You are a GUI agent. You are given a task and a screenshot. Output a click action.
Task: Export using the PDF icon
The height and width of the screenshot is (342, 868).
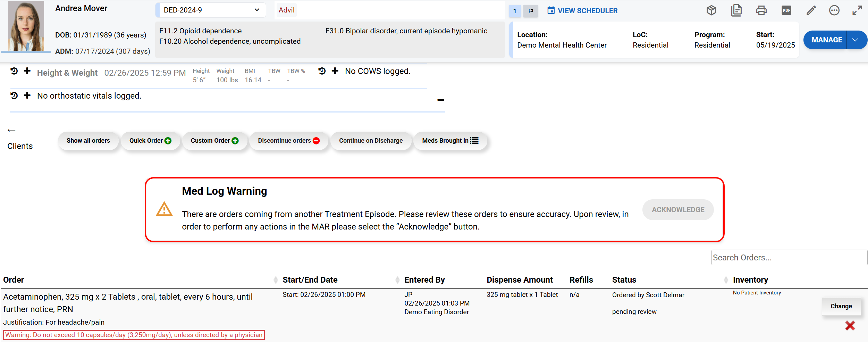(786, 10)
